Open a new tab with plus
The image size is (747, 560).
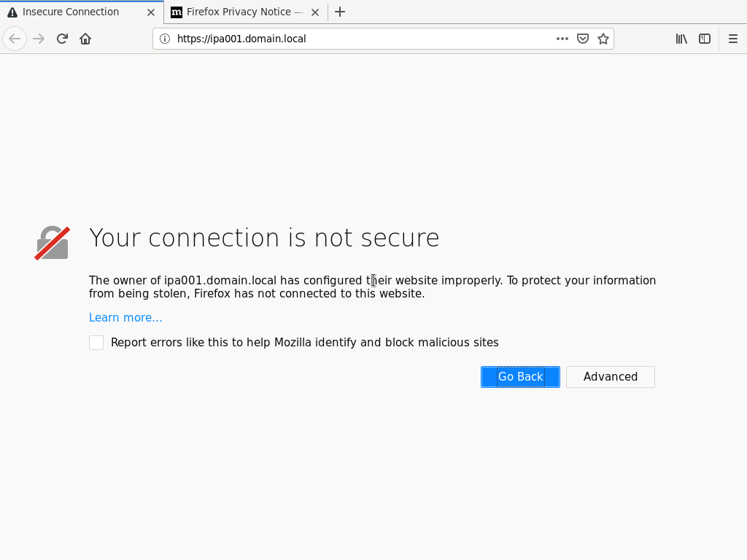point(340,12)
